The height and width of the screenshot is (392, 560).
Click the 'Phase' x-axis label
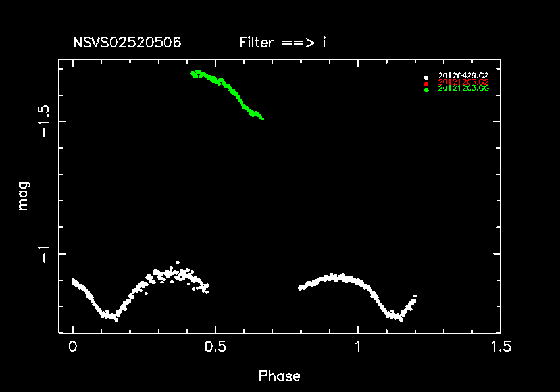279,376
